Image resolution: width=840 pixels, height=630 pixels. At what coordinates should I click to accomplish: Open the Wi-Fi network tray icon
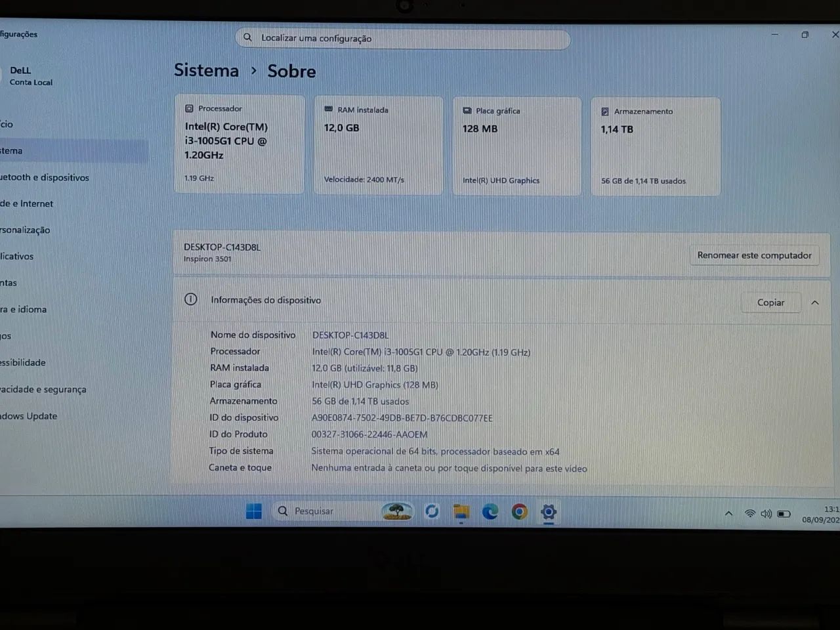(749, 513)
